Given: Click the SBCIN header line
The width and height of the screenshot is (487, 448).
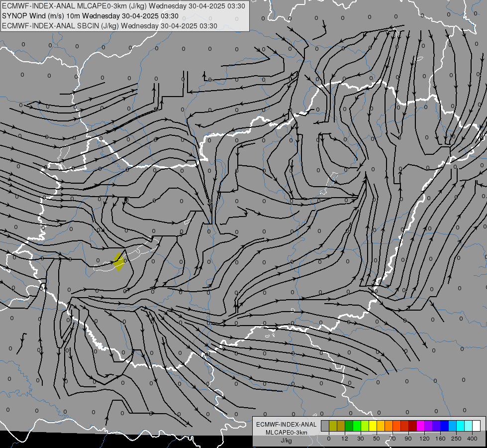Looking at the screenshot, I should coord(109,26).
